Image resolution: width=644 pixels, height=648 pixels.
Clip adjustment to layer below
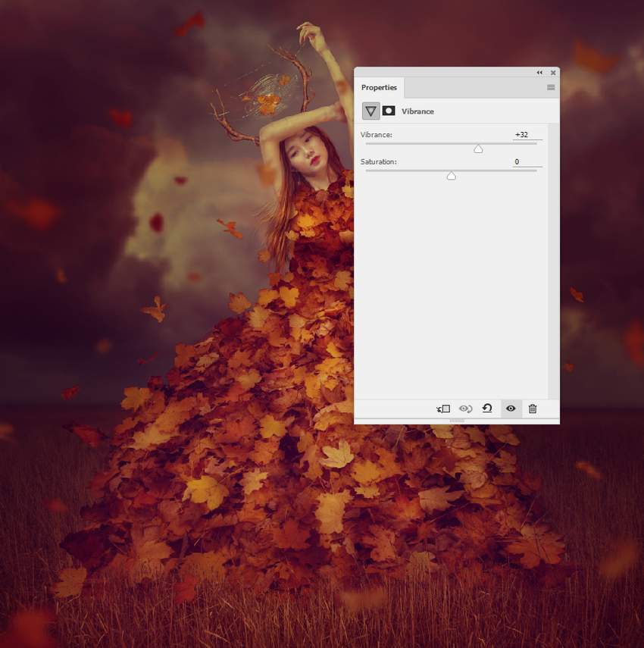click(x=443, y=409)
